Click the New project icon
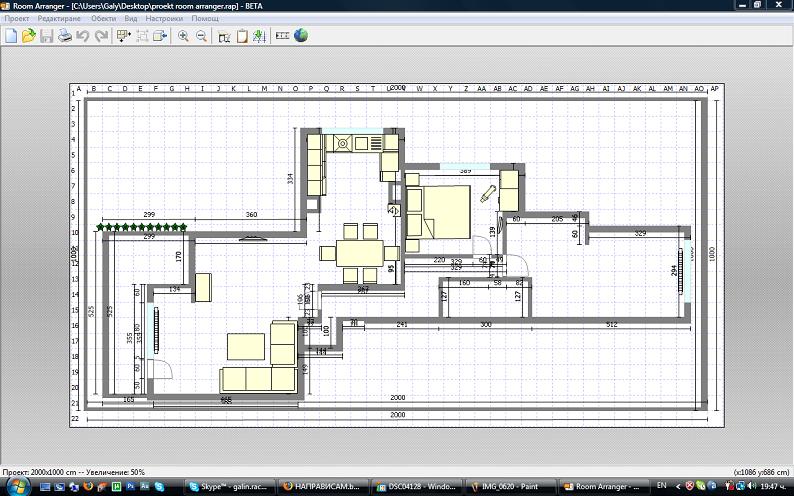The height and width of the screenshot is (496, 794). [x=11, y=36]
